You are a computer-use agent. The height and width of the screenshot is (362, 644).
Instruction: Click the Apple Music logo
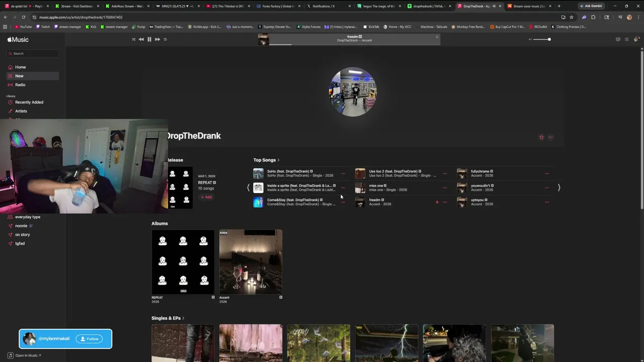(x=18, y=40)
